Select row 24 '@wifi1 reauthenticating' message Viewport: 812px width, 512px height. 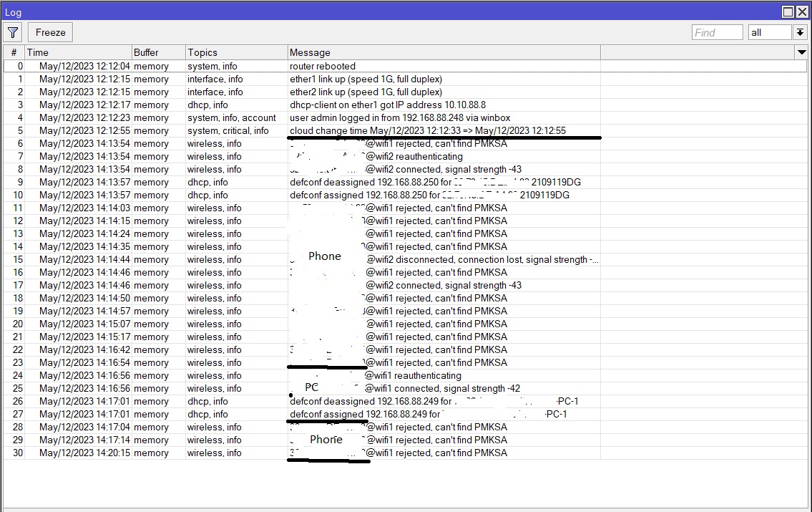pyautogui.click(x=405, y=376)
